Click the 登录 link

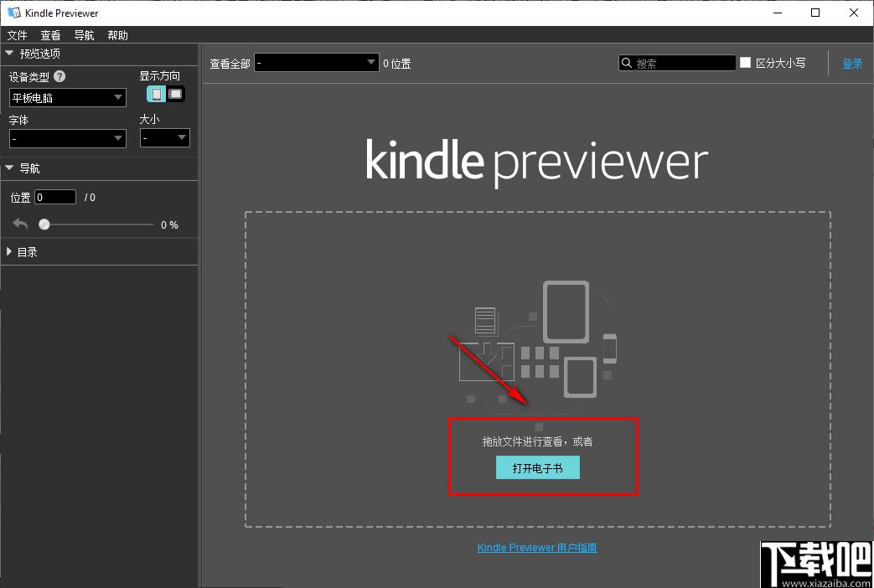pyautogui.click(x=851, y=64)
